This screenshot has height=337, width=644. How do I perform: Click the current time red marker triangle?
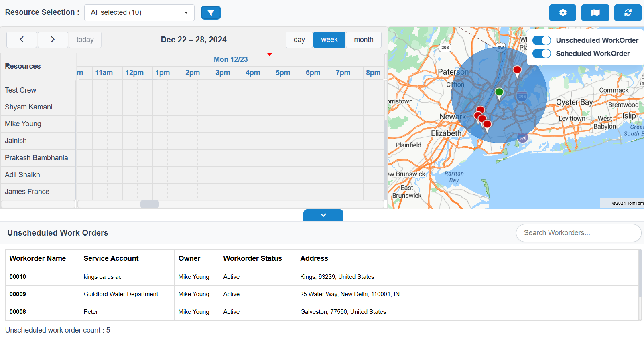click(x=270, y=54)
